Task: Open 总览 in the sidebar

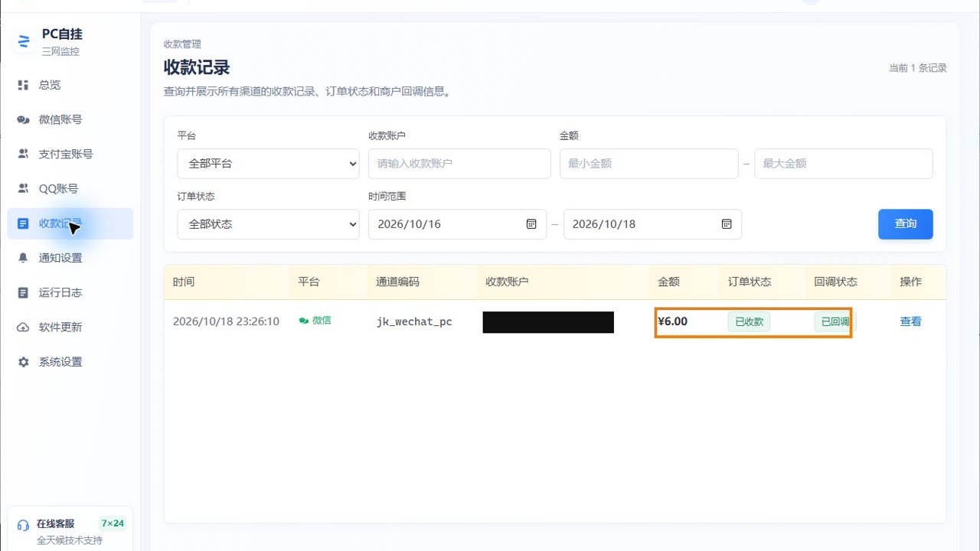Action: [x=70, y=85]
